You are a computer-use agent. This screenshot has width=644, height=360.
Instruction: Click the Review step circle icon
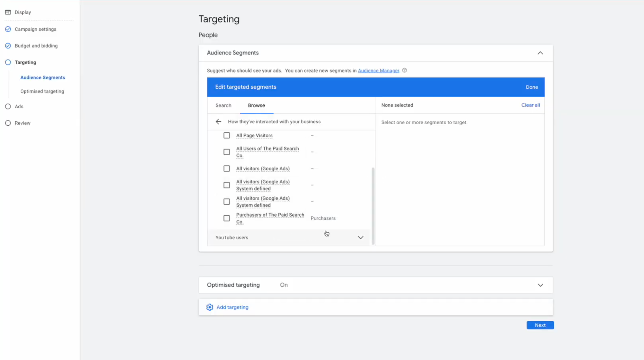coord(8,123)
